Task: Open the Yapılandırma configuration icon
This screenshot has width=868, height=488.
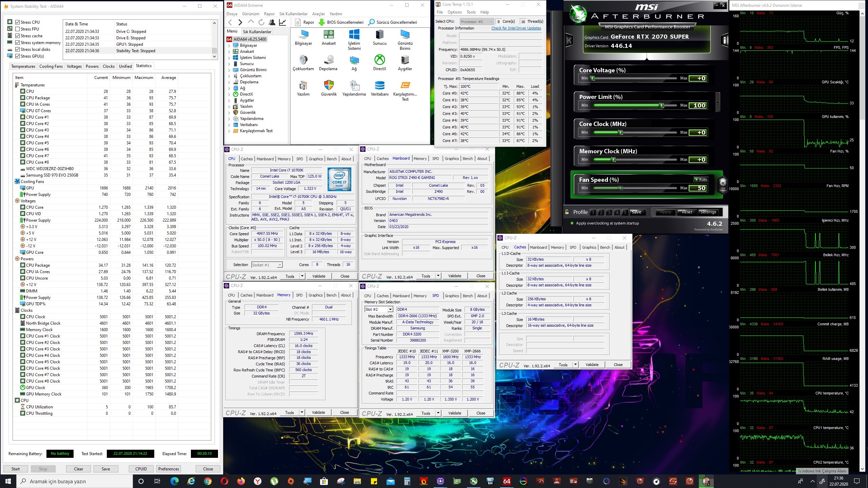Action: pyautogui.click(x=354, y=88)
